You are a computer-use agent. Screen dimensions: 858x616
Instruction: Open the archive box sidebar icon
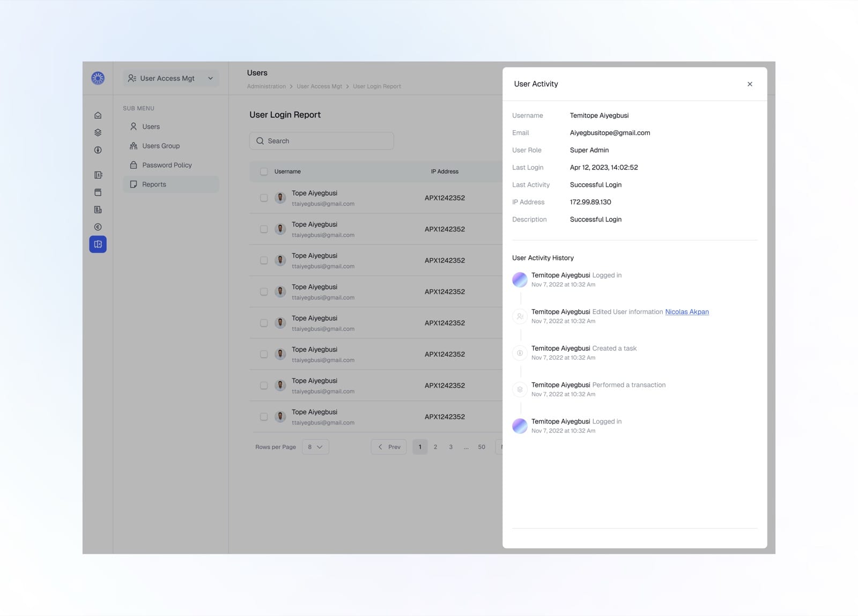(x=98, y=192)
